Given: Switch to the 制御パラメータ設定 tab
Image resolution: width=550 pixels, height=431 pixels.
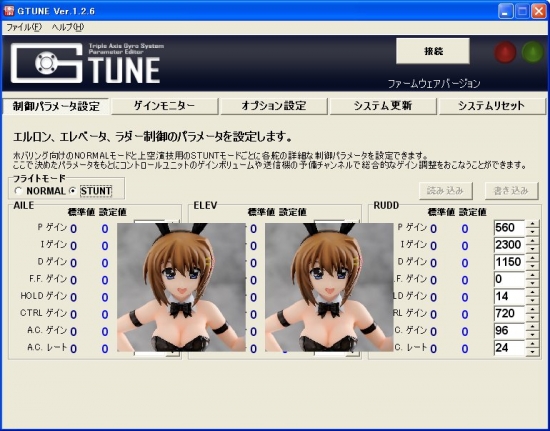Looking at the screenshot, I should 56,106.
